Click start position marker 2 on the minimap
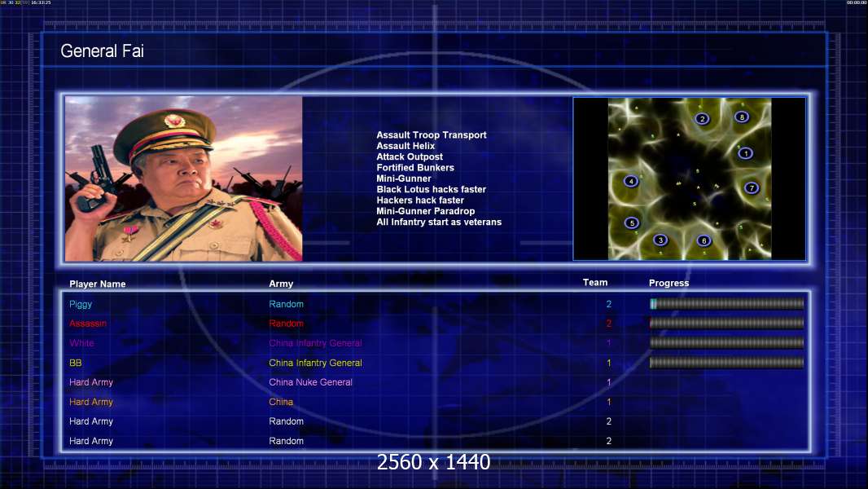The height and width of the screenshot is (489, 868). pyautogui.click(x=702, y=118)
